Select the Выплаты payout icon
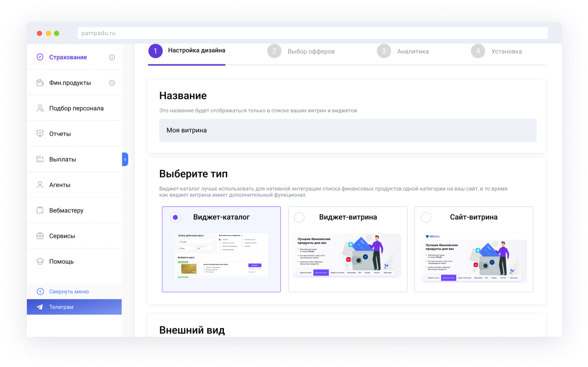Screen dimensions: 588x367 pyautogui.click(x=39, y=159)
